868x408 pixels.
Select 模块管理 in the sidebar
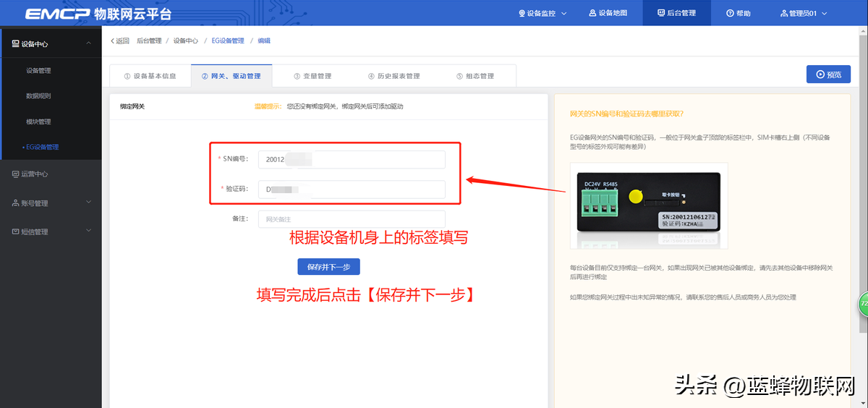pos(38,122)
